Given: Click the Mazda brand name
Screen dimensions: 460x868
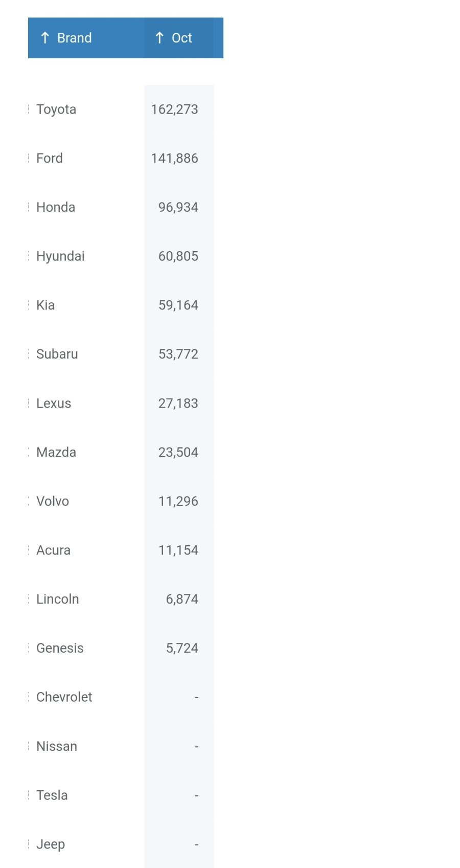Looking at the screenshot, I should click(56, 452).
